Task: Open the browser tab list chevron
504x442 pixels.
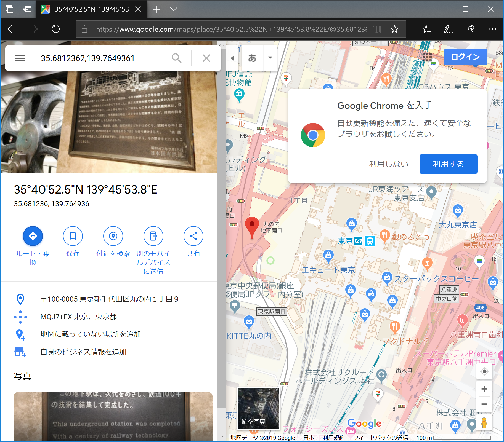Action: pos(174,9)
